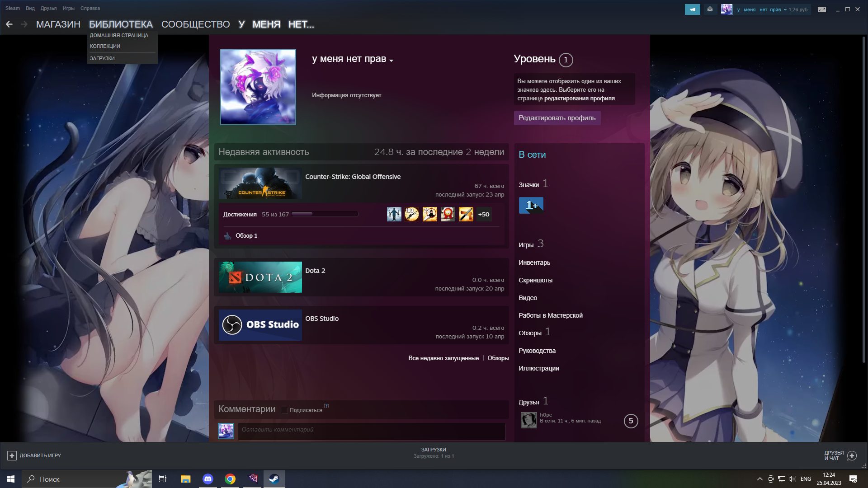Click the announcements megaphone icon

coord(692,9)
